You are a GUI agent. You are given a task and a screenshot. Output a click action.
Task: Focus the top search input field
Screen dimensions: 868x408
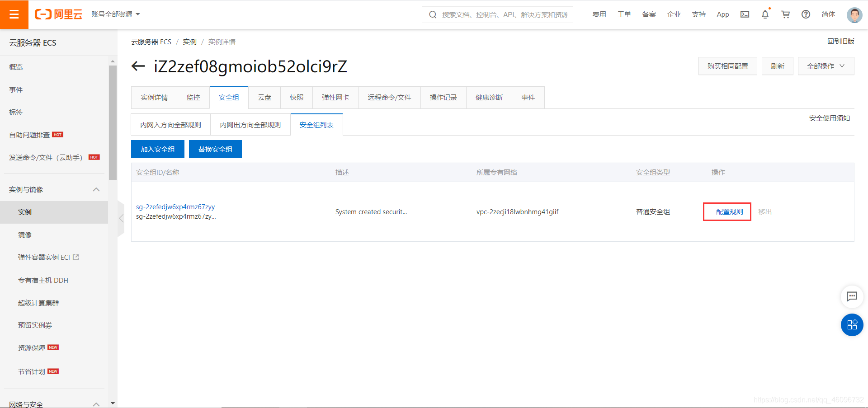(497, 14)
